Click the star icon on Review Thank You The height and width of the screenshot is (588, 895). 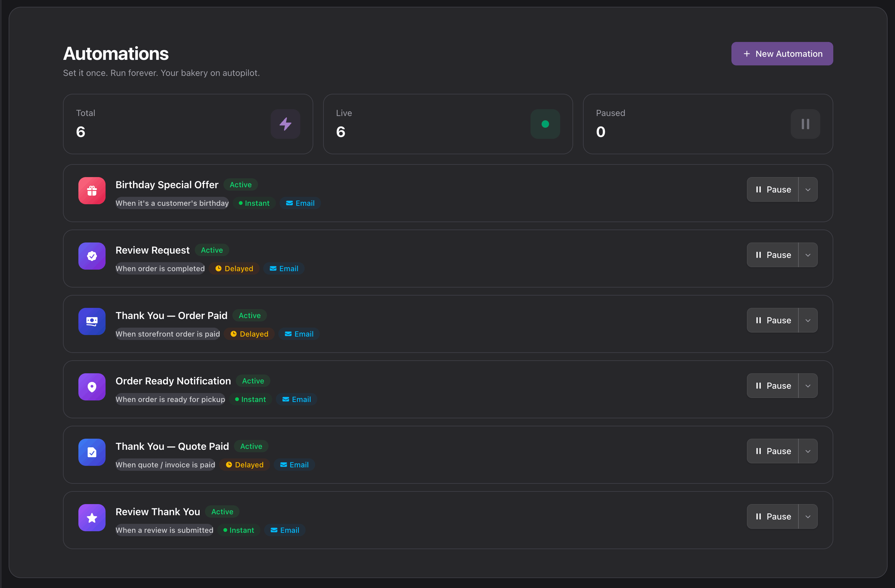tap(92, 518)
